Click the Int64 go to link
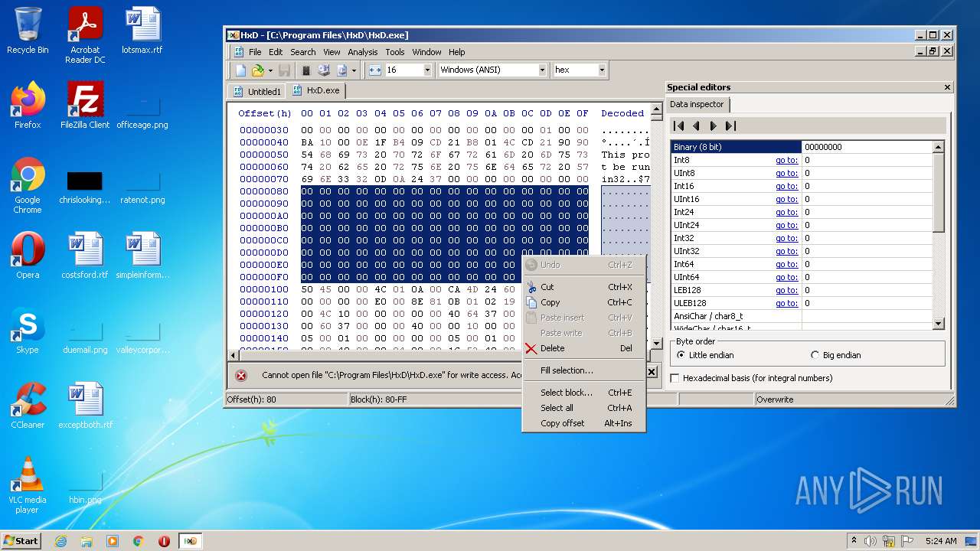Screen dimensions: 980x551 786,264
